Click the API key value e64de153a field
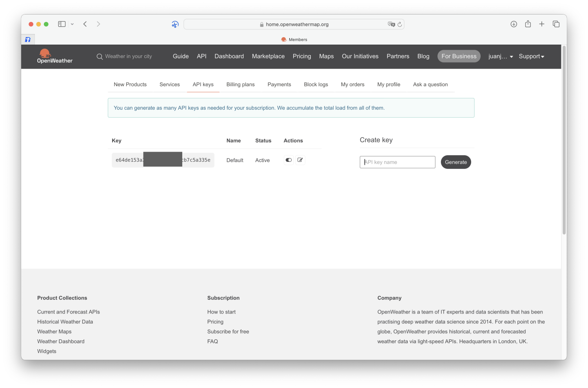This screenshot has width=588, height=388. tap(163, 160)
